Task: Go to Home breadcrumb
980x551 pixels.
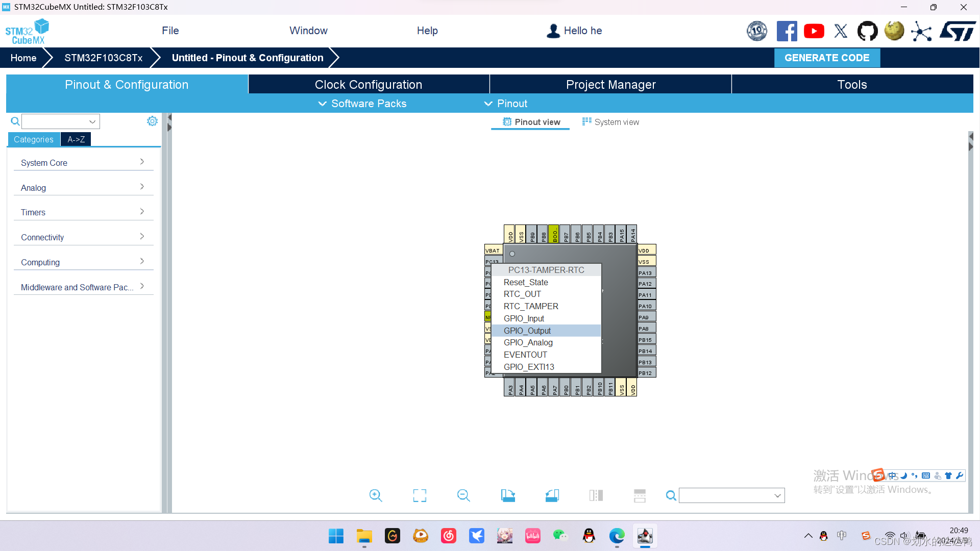Action: pyautogui.click(x=23, y=58)
